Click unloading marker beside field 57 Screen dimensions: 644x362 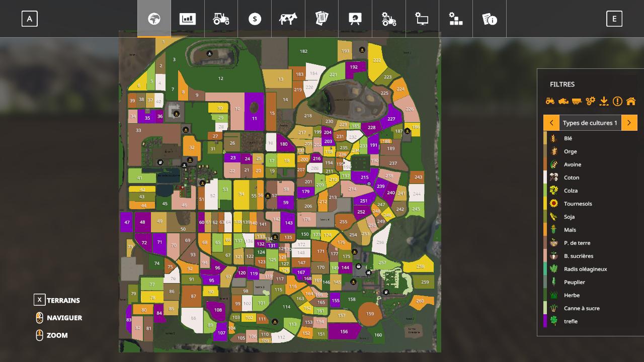[268, 196]
